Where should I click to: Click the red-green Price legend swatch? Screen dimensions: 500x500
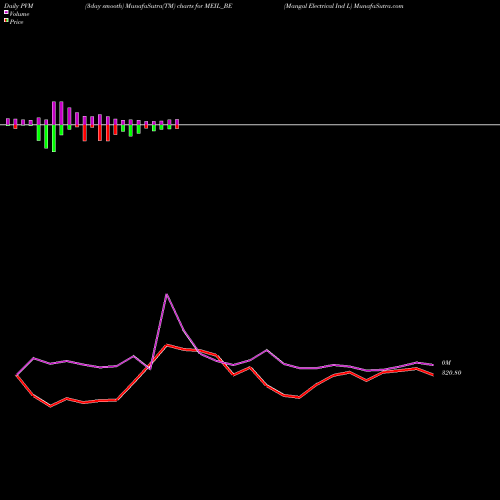click(6, 21)
